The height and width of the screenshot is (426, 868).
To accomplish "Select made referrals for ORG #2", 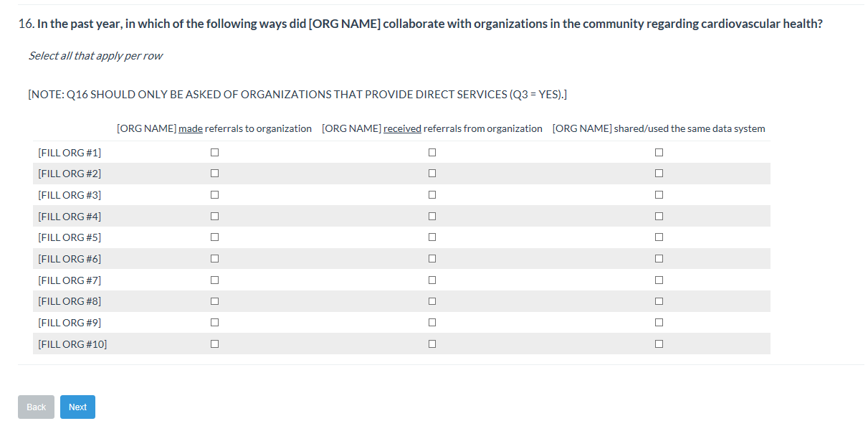I will (x=214, y=174).
